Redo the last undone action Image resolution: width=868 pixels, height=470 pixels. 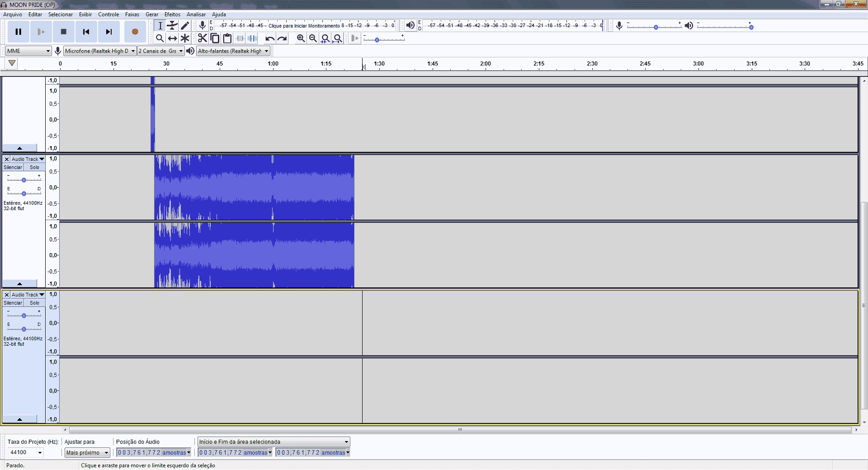click(282, 38)
